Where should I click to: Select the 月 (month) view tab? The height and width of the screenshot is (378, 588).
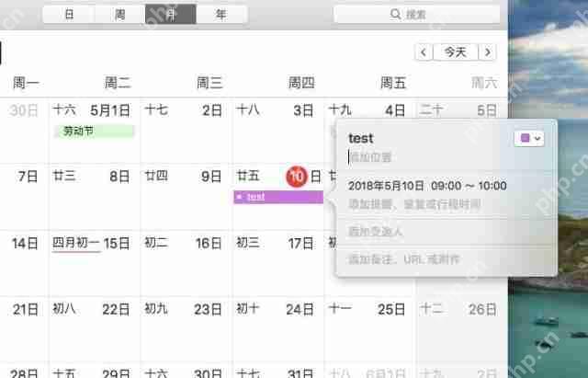[171, 15]
